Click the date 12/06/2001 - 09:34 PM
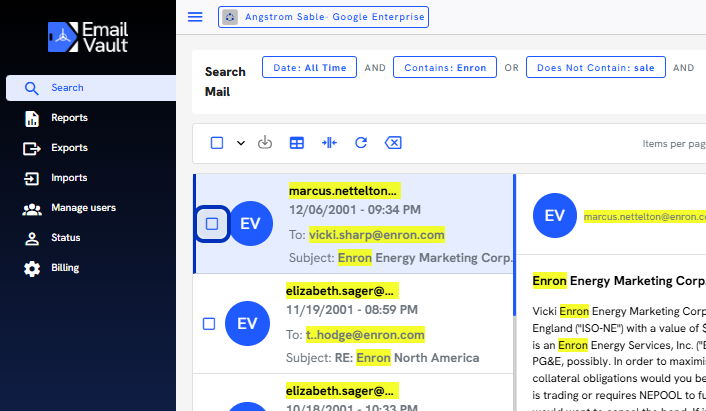 click(x=355, y=210)
